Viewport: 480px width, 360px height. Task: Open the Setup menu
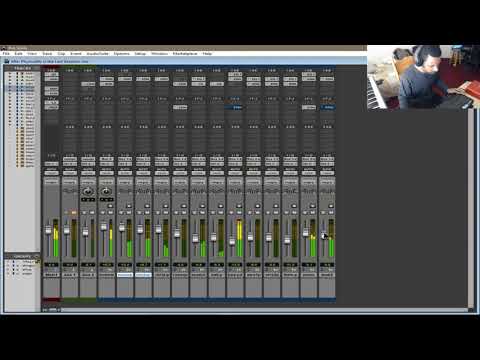pyautogui.click(x=140, y=53)
